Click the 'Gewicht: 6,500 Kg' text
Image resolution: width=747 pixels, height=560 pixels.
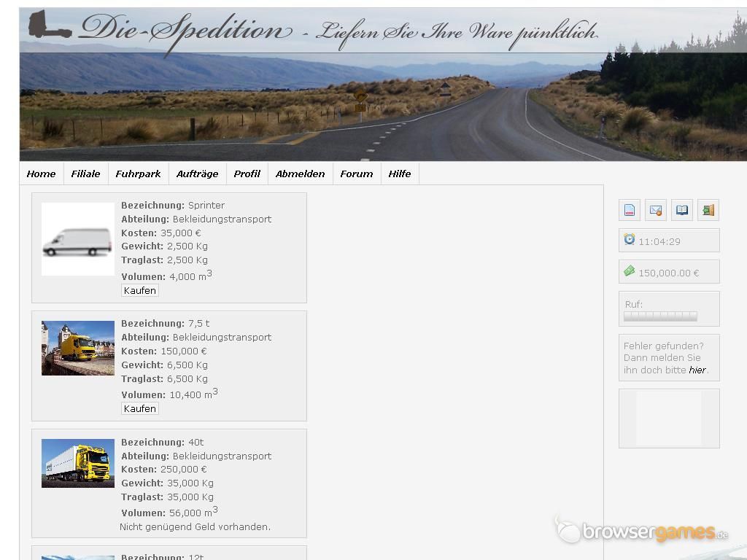coord(164,365)
